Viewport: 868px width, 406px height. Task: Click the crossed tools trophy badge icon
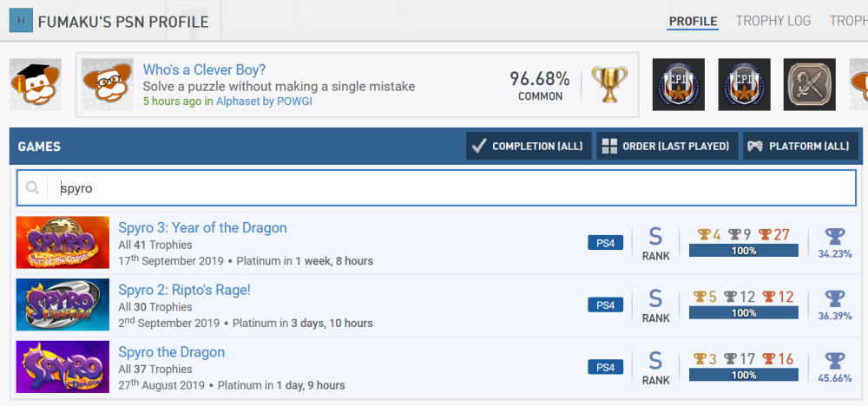[x=809, y=85]
